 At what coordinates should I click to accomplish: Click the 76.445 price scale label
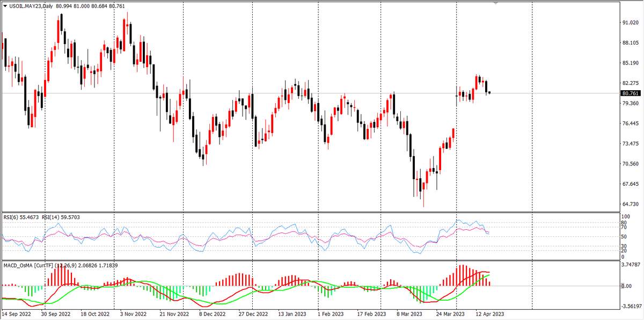630,123
